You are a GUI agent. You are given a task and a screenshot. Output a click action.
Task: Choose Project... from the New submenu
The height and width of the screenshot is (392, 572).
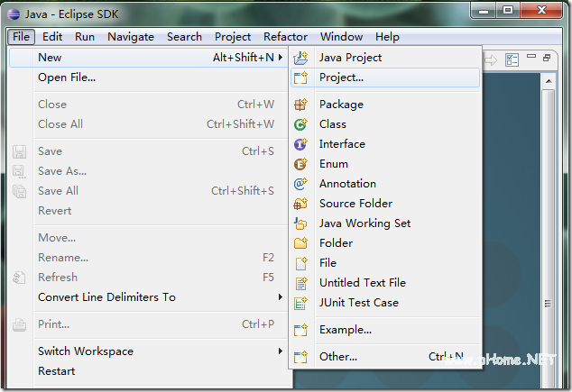pos(341,77)
